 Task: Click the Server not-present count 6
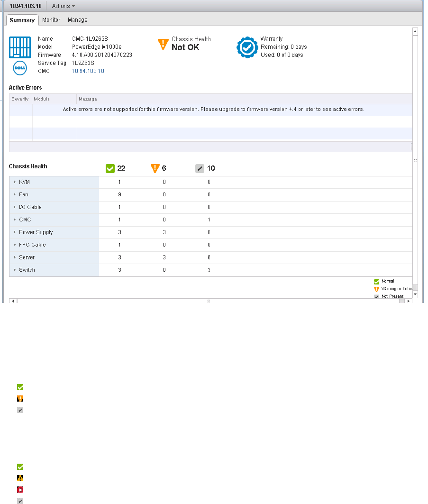[209, 257]
